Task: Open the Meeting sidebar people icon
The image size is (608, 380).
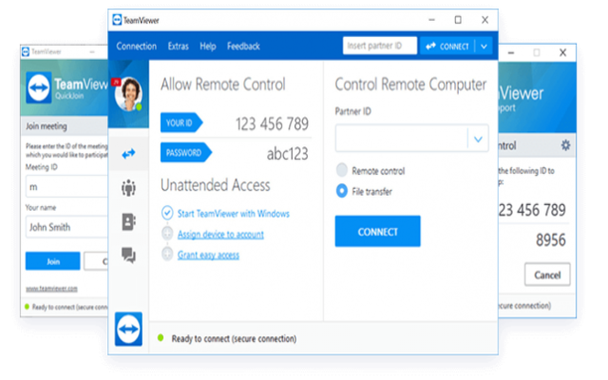Action: tap(128, 188)
